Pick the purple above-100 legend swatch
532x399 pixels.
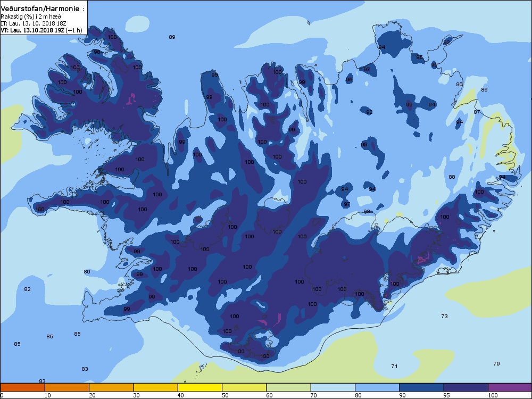[510, 387]
